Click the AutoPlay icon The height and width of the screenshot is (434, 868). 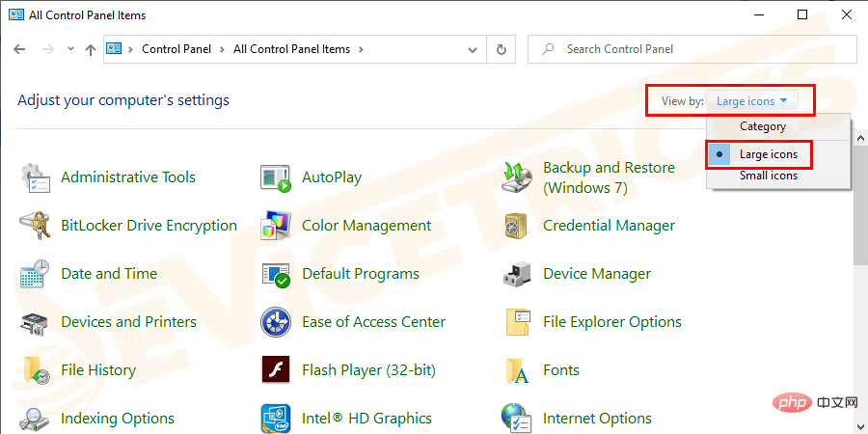pyautogui.click(x=276, y=177)
